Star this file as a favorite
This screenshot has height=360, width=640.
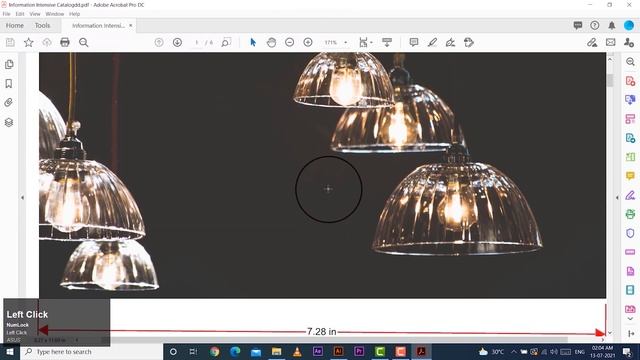pos(29,42)
